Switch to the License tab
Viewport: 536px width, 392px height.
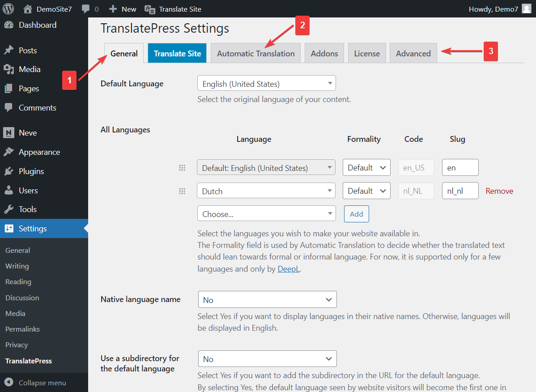point(367,53)
